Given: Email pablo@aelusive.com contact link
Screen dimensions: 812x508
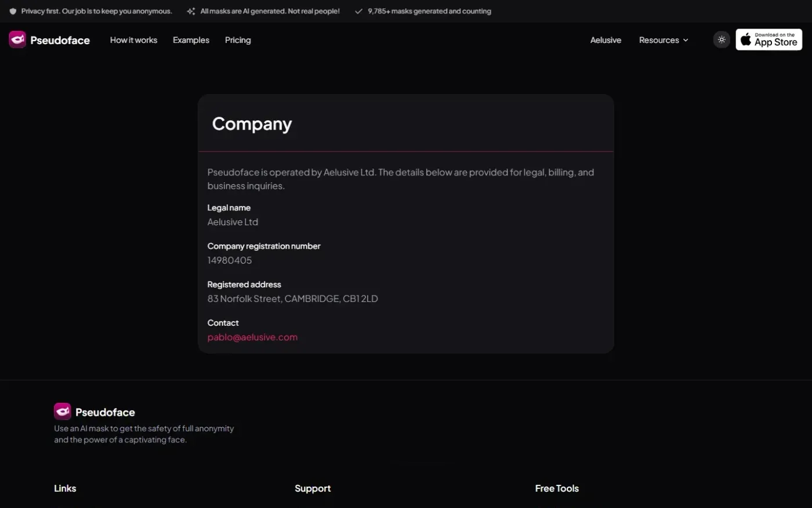Looking at the screenshot, I should (252, 337).
